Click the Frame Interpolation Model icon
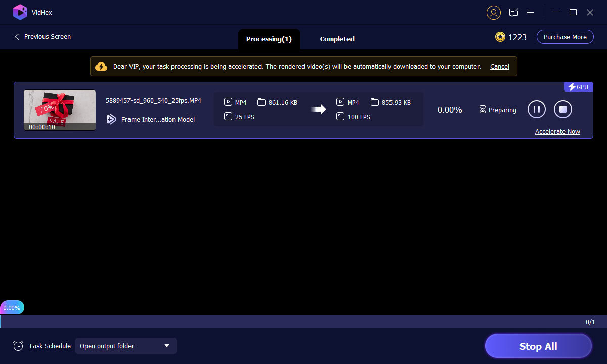This screenshot has width=607, height=364. click(x=111, y=120)
